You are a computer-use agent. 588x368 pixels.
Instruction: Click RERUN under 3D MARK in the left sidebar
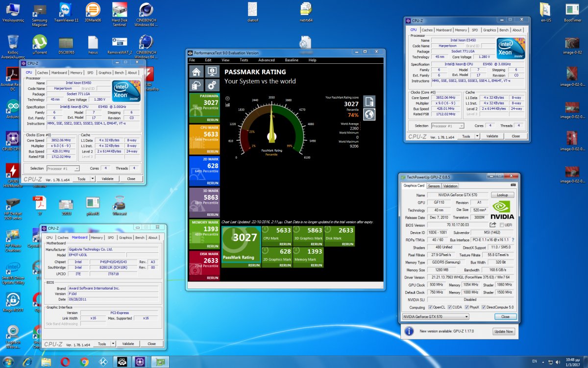click(x=212, y=214)
